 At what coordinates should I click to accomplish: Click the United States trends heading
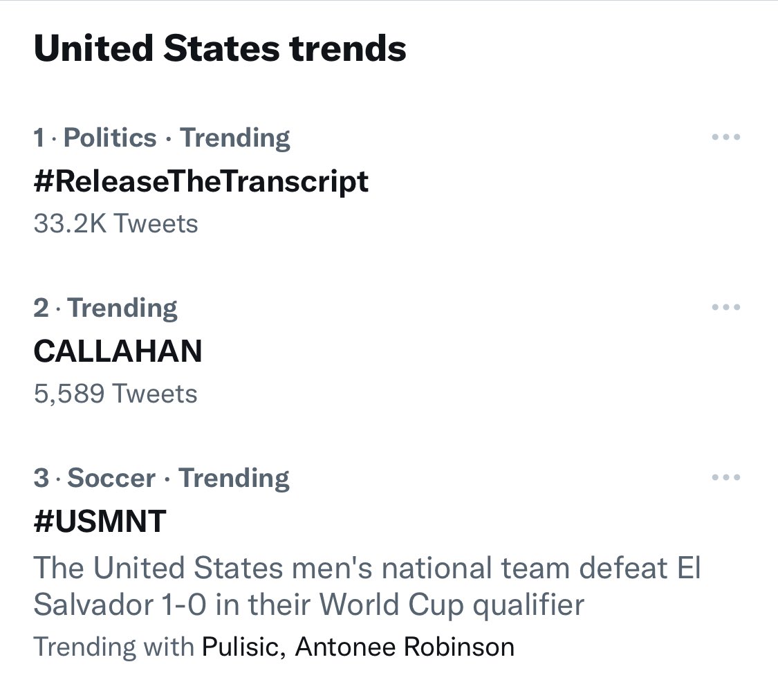220,49
